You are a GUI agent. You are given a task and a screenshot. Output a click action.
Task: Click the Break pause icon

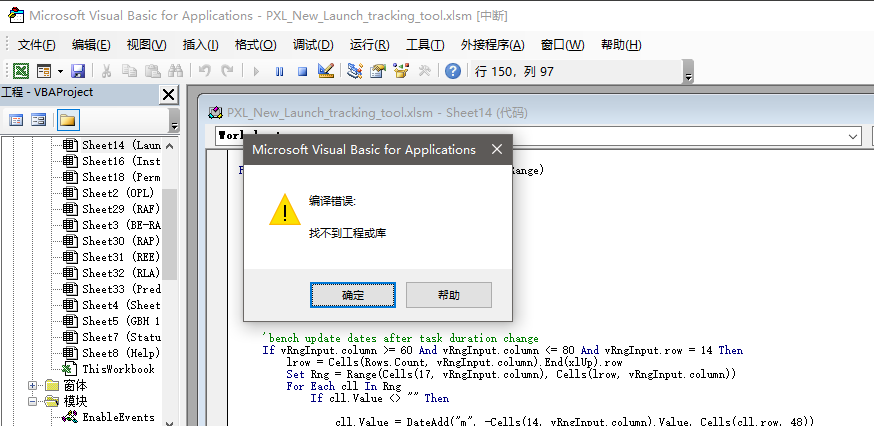tap(280, 71)
